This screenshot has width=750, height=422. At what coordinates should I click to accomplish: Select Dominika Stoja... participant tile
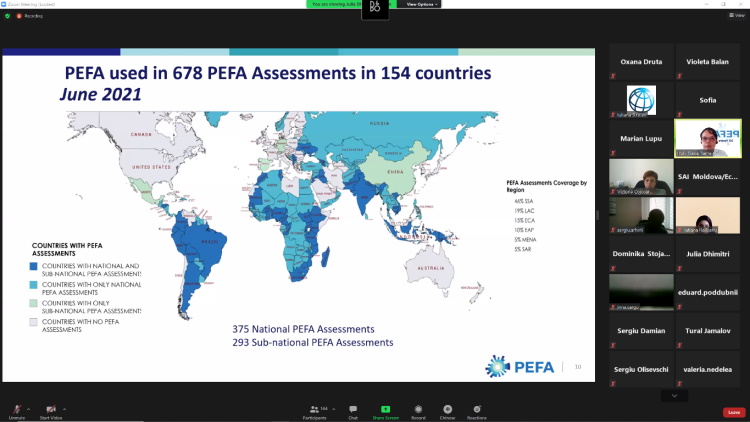tap(641, 254)
